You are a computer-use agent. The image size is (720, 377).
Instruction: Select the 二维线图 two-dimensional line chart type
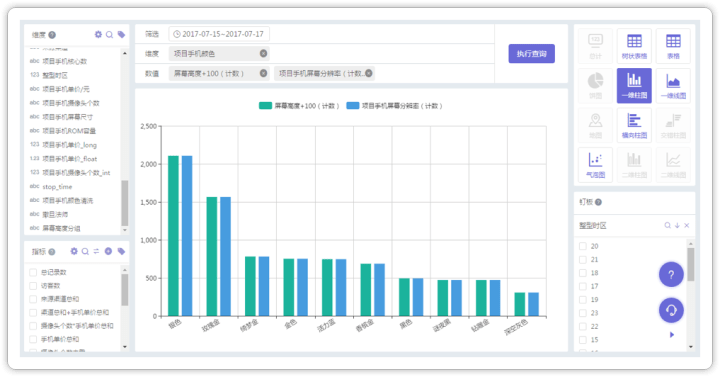click(x=673, y=165)
